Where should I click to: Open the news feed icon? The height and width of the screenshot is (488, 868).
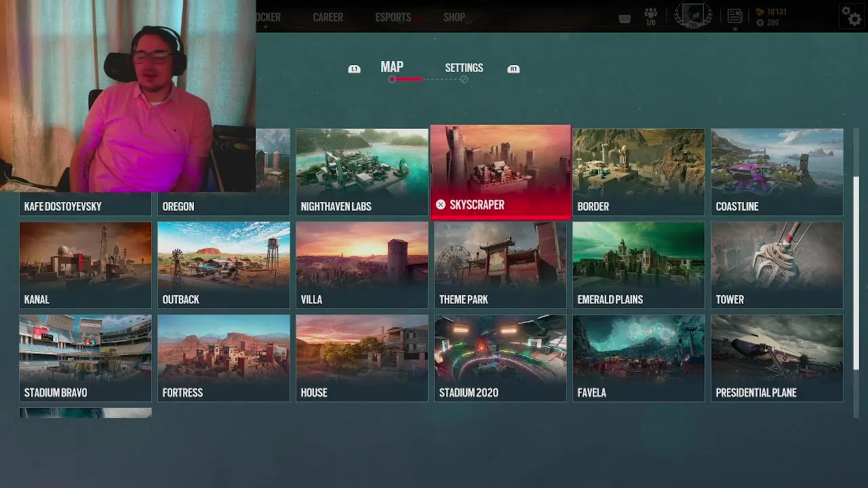(734, 16)
